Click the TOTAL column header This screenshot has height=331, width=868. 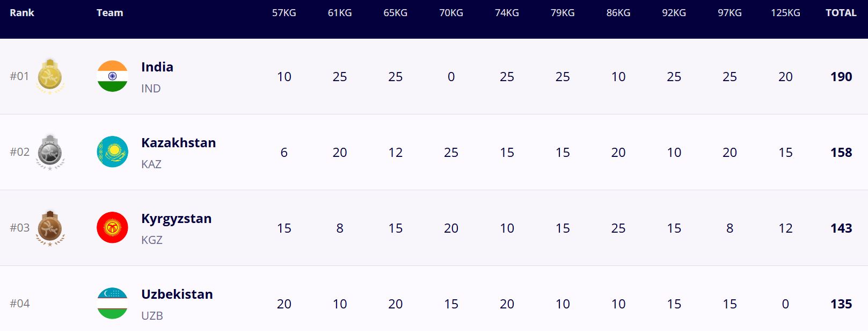pyautogui.click(x=841, y=13)
